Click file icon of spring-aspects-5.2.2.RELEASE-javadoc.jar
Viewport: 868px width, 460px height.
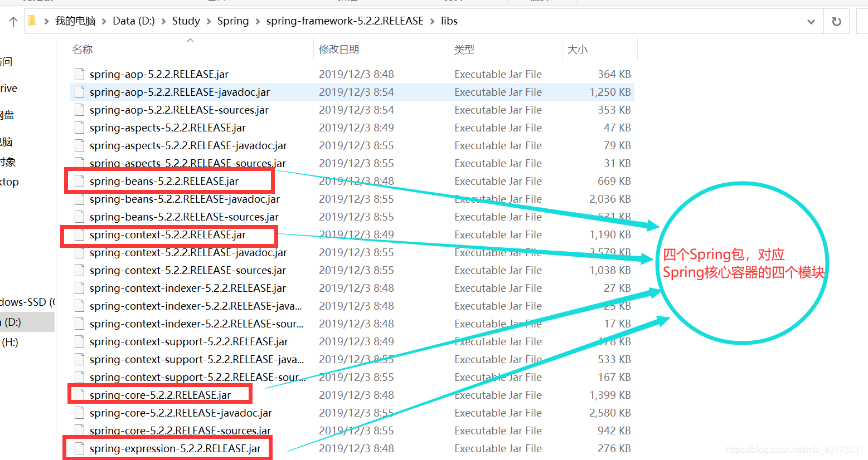80,145
